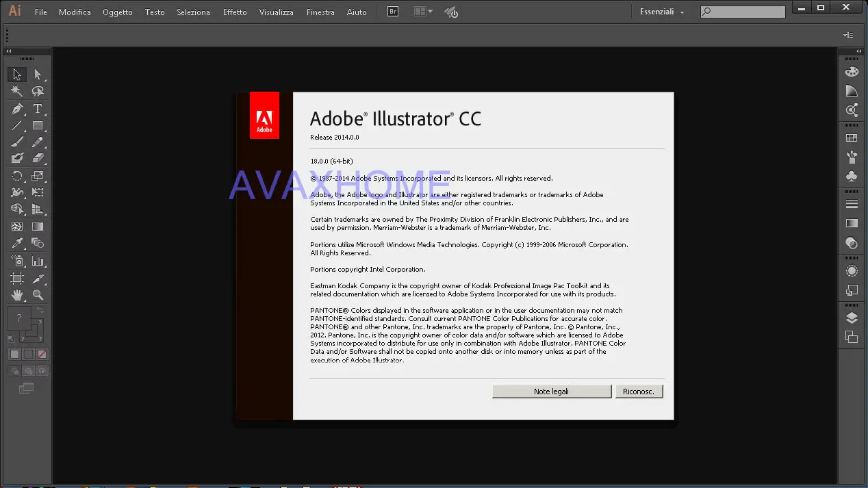Select the Pen tool
The width and height of the screenshot is (868, 488).
click(x=17, y=109)
